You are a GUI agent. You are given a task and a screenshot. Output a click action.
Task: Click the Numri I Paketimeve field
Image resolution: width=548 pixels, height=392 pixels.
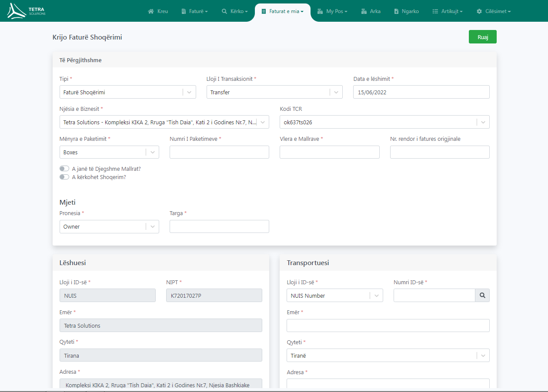point(219,152)
